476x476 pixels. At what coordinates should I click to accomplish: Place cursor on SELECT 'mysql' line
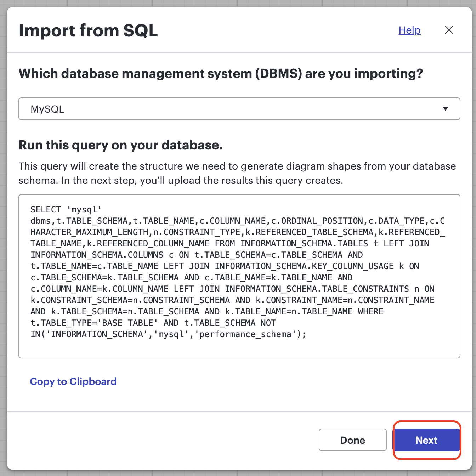[66, 210]
